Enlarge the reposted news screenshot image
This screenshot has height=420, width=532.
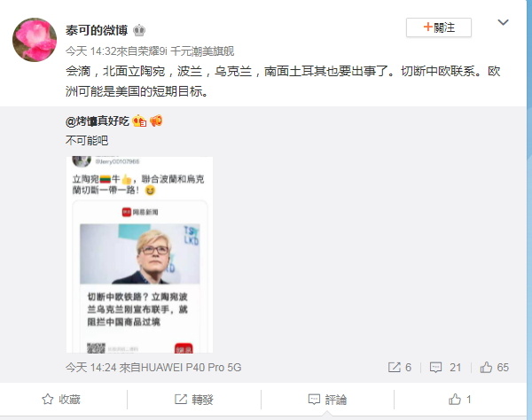(x=139, y=254)
